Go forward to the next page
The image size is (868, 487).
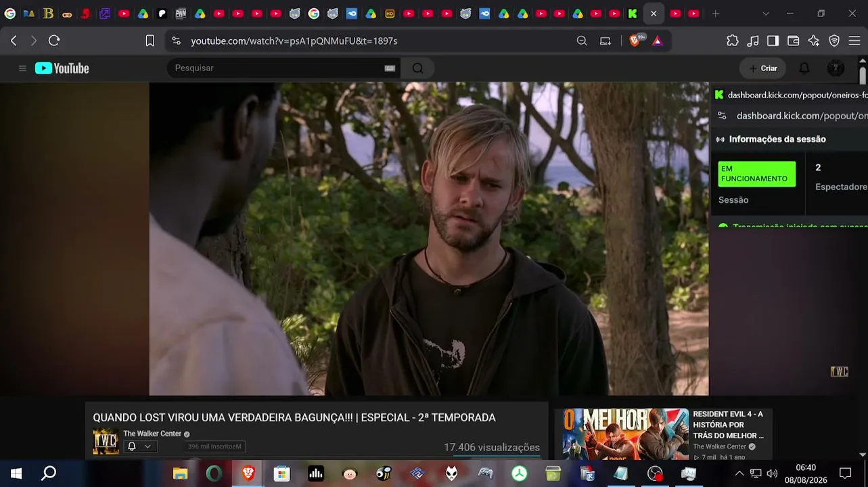pyautogui.click(x=33, y=41)
